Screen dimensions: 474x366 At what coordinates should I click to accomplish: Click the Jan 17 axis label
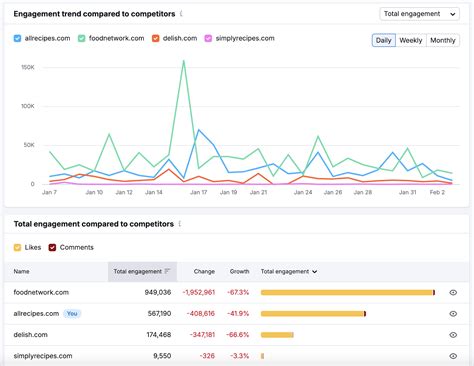pos(199,192)
